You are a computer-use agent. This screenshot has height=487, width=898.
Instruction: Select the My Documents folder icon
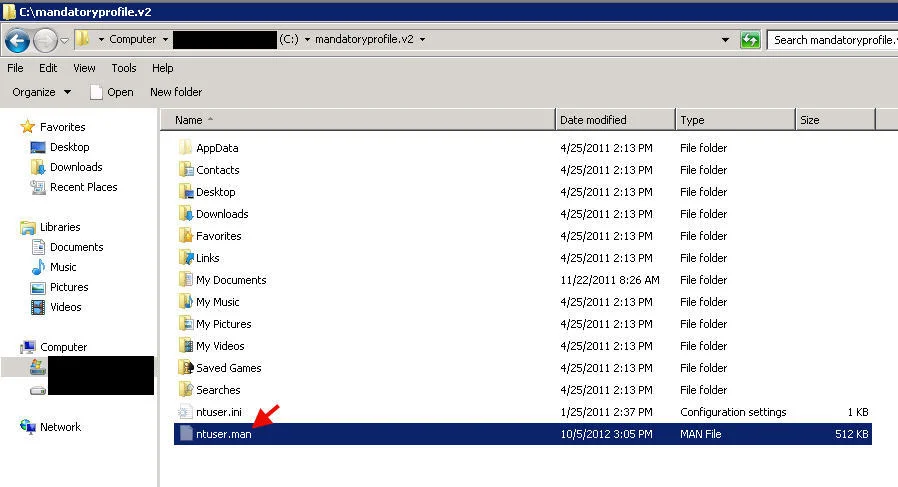pyautogui.click(x=186, y=279)
